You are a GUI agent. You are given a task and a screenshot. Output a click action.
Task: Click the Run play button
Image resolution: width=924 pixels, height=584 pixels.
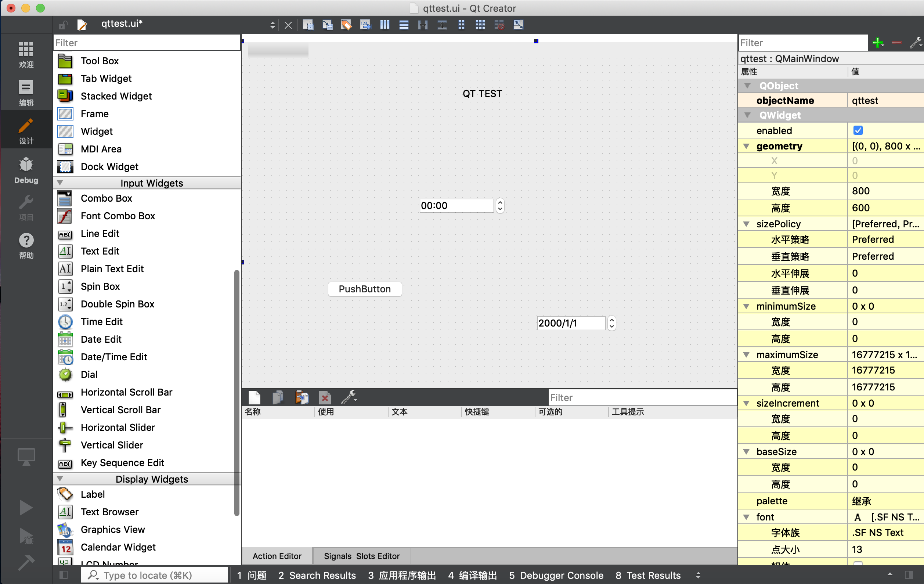26,507
